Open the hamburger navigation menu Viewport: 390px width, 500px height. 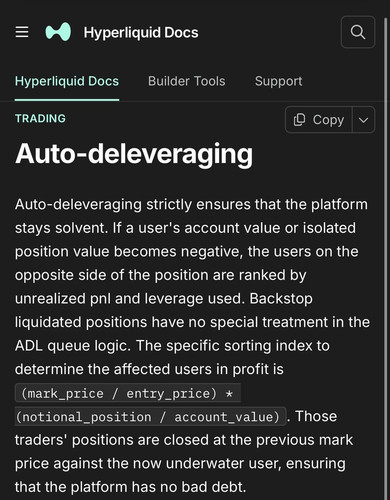pyautogui.click(x=22, y=32)
